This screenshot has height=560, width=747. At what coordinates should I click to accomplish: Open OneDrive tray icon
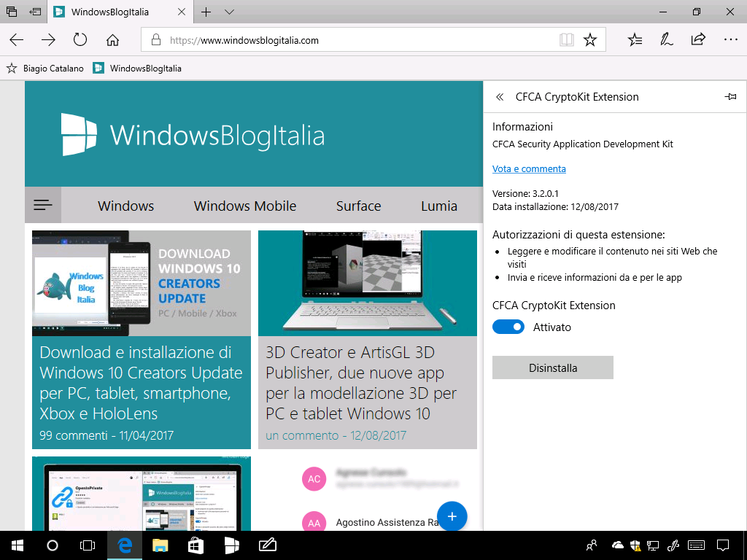[617, 545]
